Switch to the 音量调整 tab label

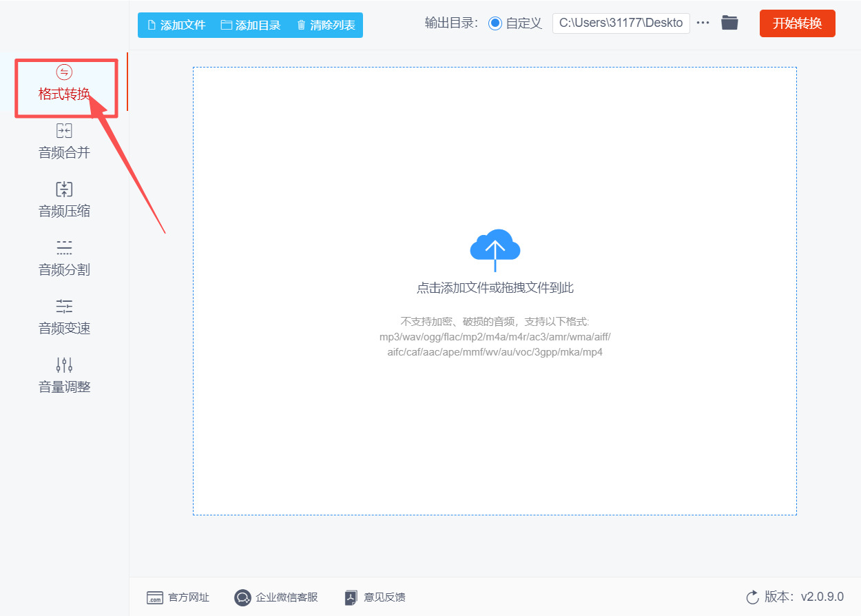(x=64, y=387)
